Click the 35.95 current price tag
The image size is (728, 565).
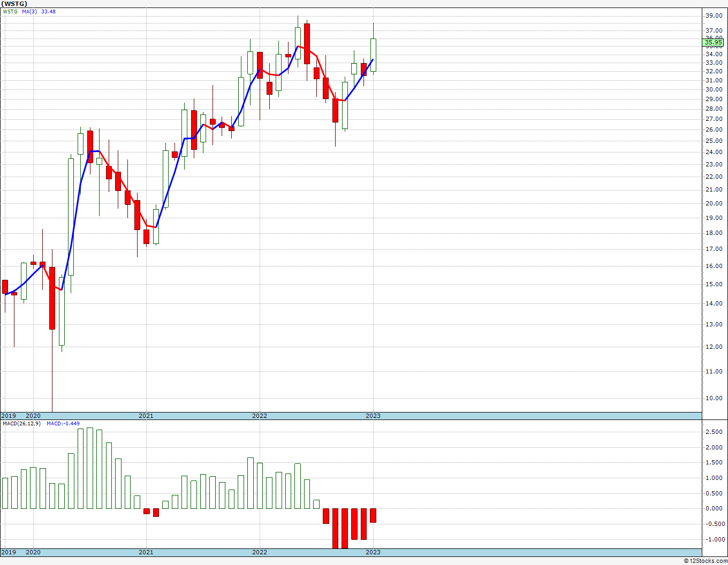714,42
